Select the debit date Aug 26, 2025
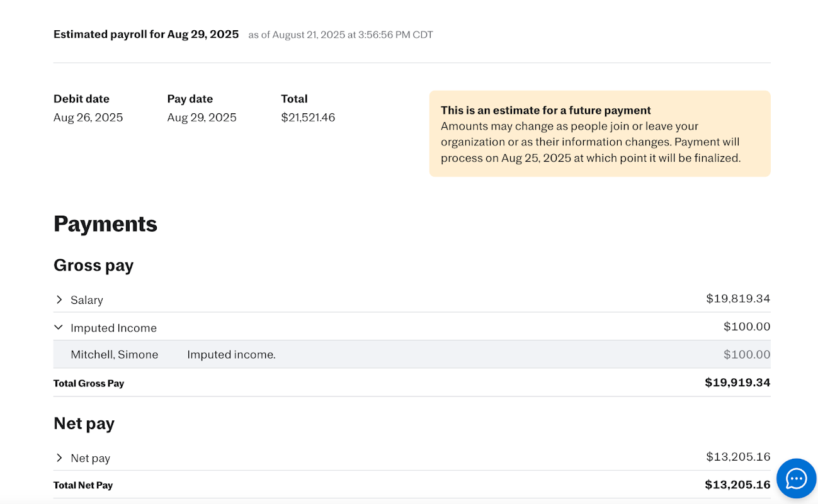818x504 pixels. [x=88, y=118]
